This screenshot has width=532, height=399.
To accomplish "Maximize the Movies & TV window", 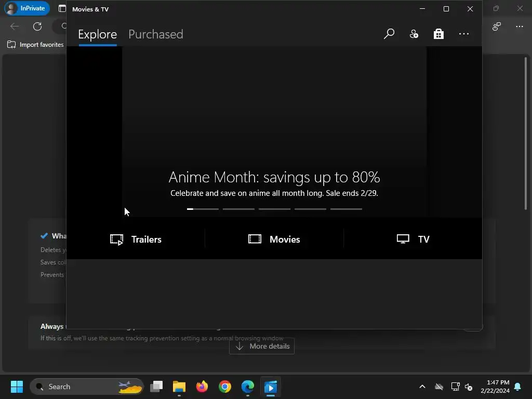I will pyautogui.click(x=446, y=9).
